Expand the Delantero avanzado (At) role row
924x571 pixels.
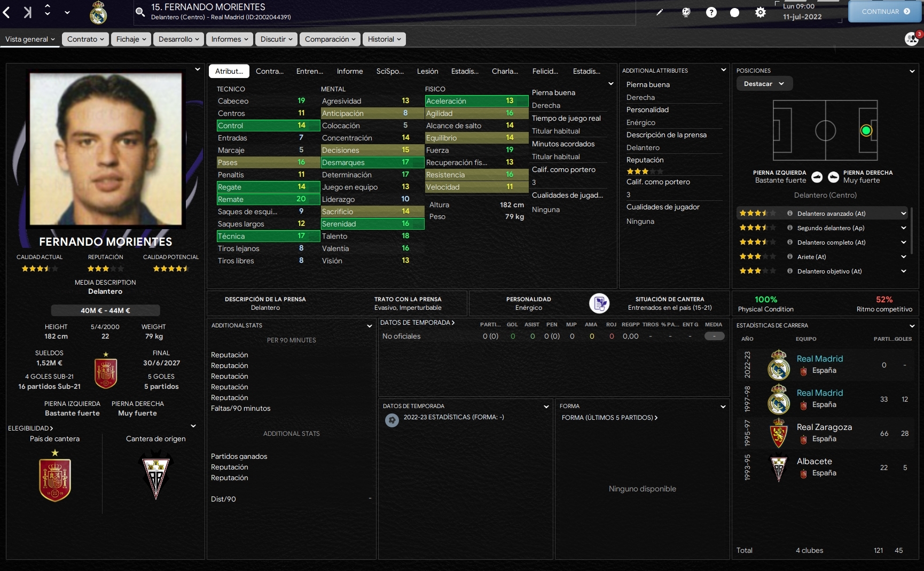point(904,214)
